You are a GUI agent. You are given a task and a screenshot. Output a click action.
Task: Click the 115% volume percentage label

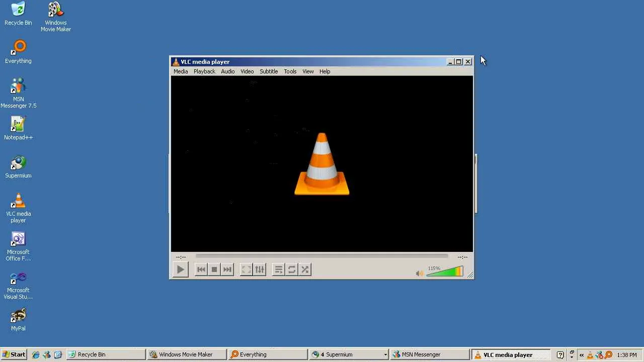click(434, 268)
